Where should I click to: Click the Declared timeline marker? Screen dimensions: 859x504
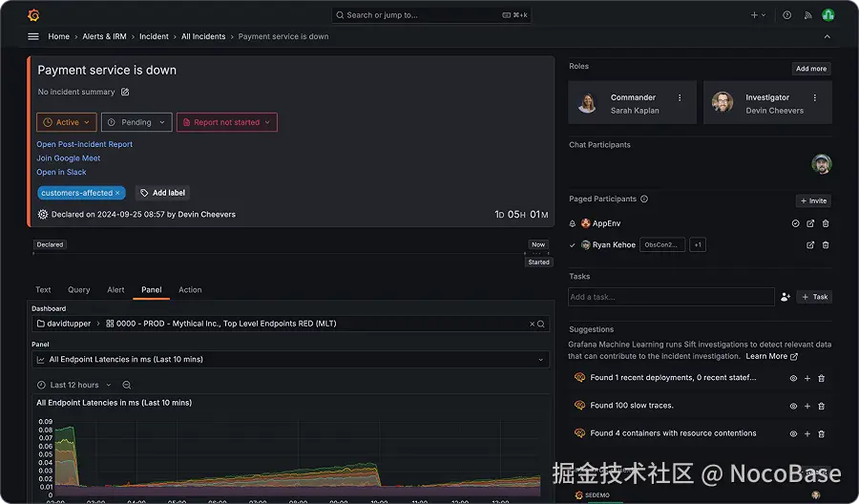[x=50, y=245]
